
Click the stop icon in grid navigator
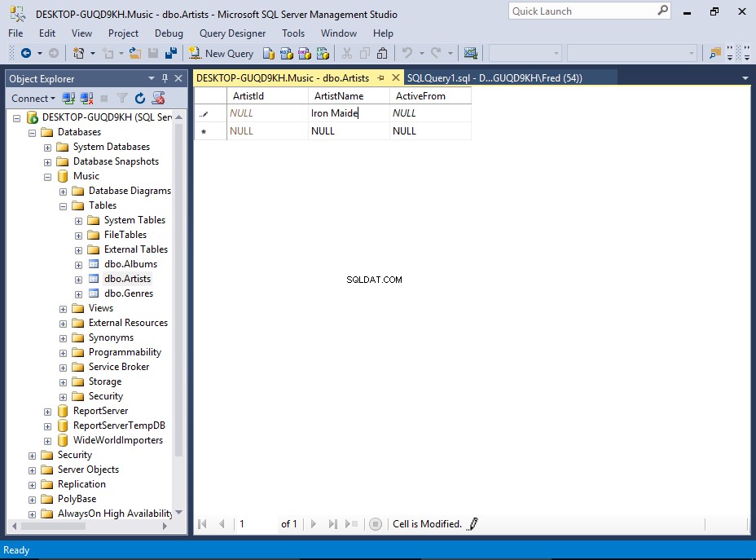click(x=375, y=524)
